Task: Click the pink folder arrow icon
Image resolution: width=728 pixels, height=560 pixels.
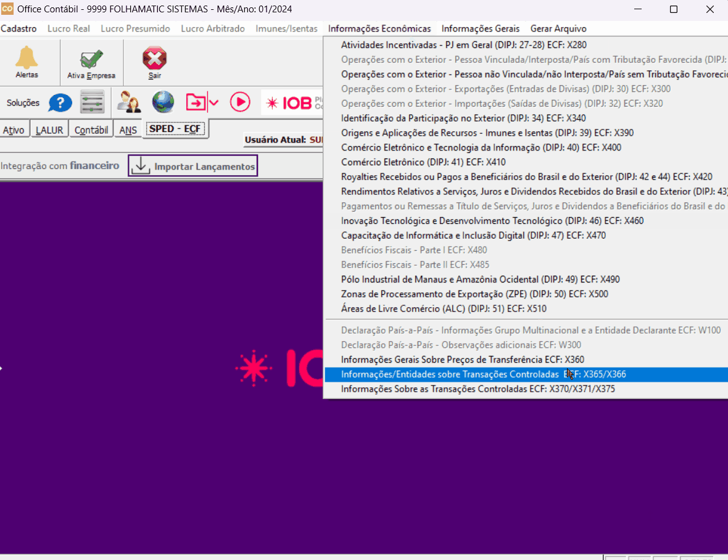Action: coord(196,102)
